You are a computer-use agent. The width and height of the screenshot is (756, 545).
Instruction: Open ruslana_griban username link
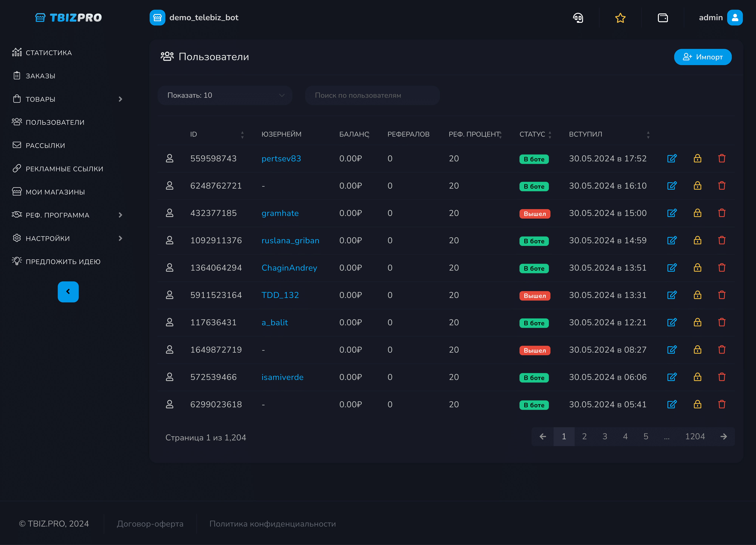click(x=290, y=240)
